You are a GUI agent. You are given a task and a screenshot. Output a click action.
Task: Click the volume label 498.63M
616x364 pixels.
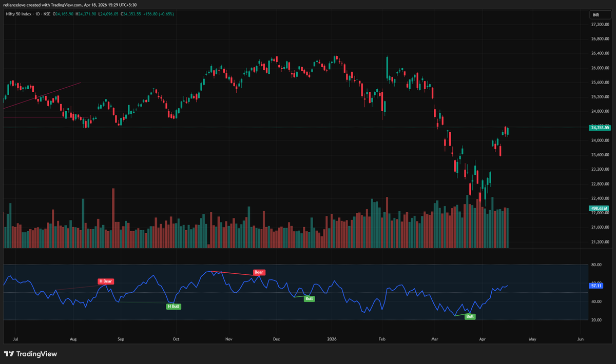(x=599, y=208)
